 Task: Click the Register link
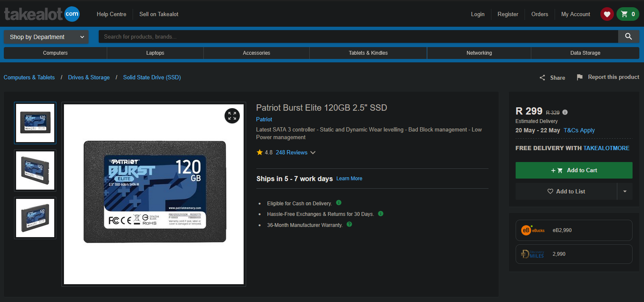508,14
